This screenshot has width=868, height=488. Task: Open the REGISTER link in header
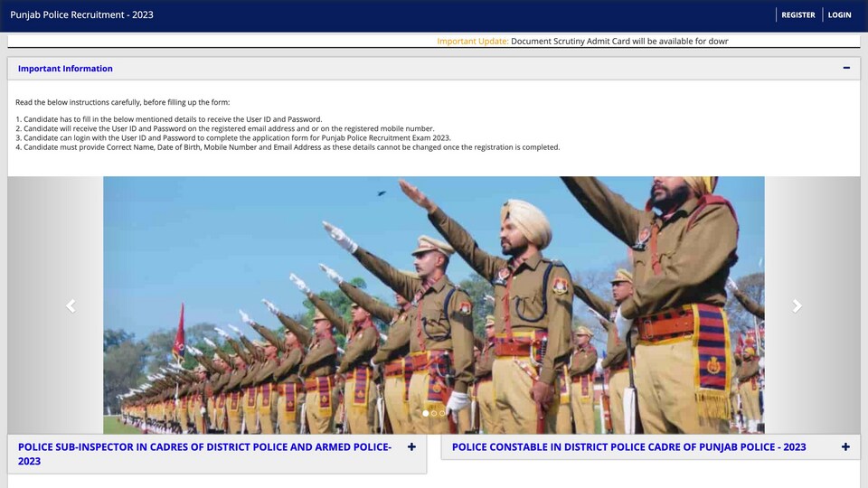click(797, 15)
